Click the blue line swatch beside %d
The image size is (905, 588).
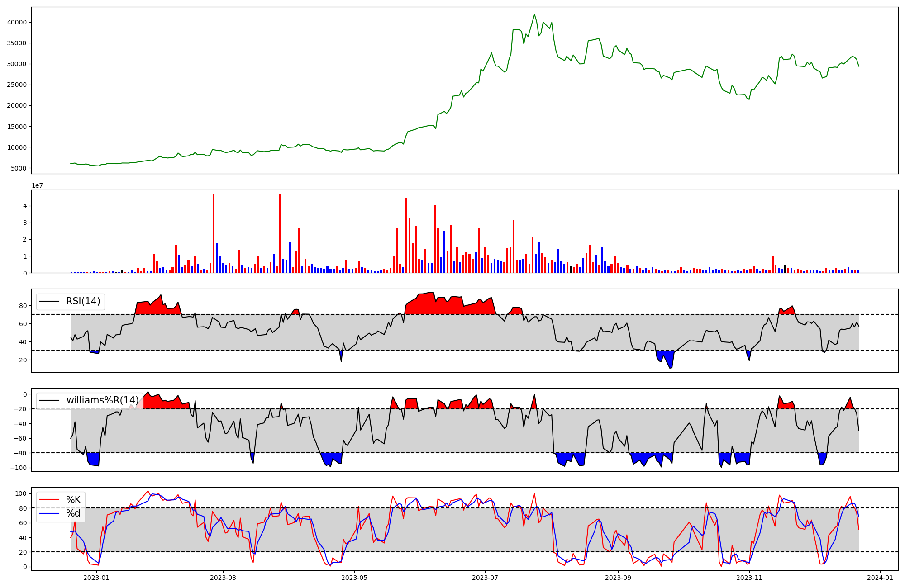(x=50, y=513)
